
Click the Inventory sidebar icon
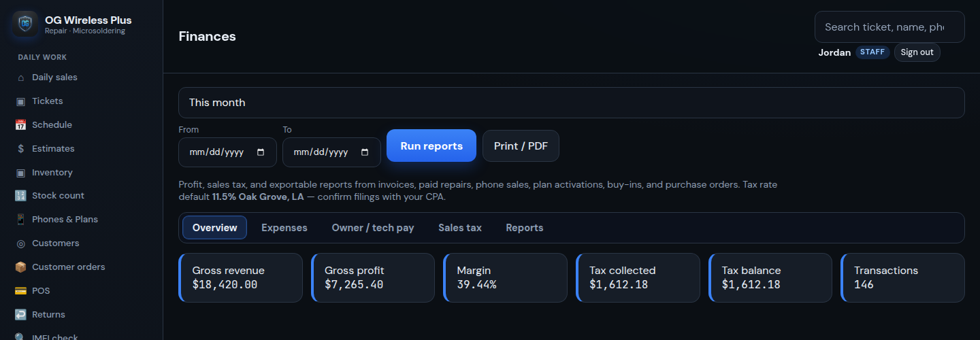coord(20,173)
